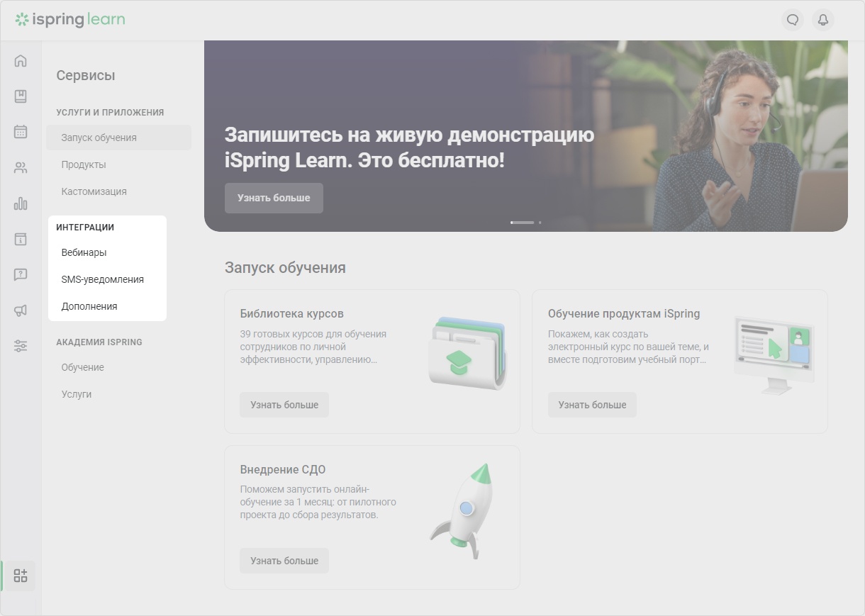
Task: Click Узнать больше on the banner
Action: coord(274,198)
